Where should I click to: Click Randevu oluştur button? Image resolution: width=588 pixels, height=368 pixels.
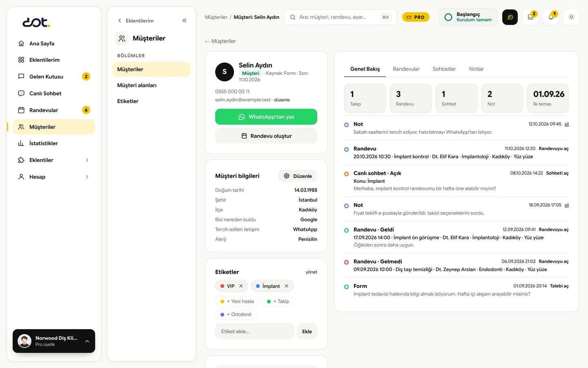click(266, 136)
